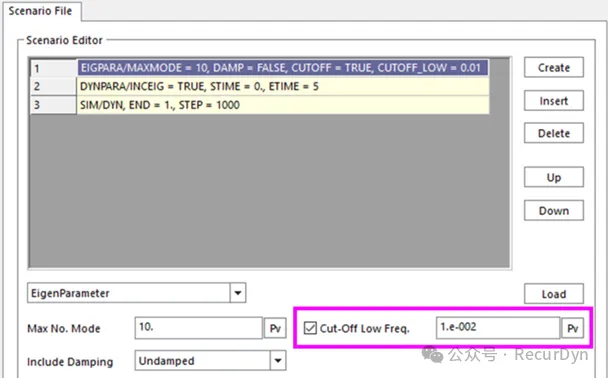608x378 pixels.
Task: Click the Cut-Off Low Freq. value field
Action: click(x=498, y=328)
